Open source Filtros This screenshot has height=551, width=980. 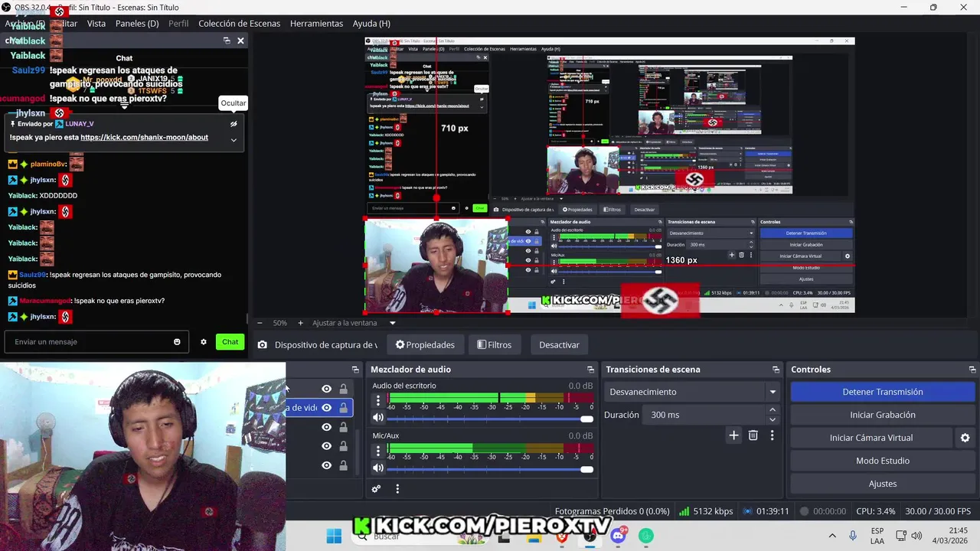pyautogui.click(x=495, y=345)
